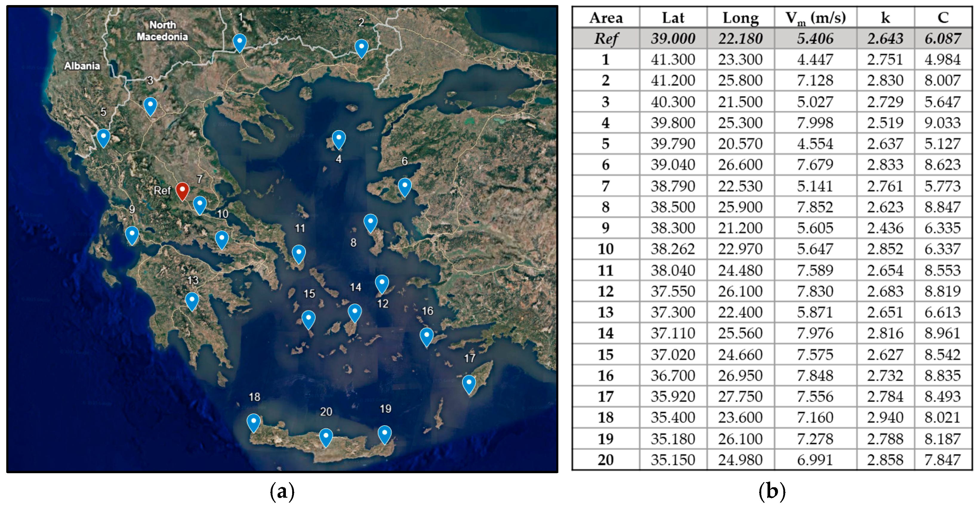Click the Albania map label
Image resolution: width=980 pixels, height=509 pixels.
[x=82, y=66]
